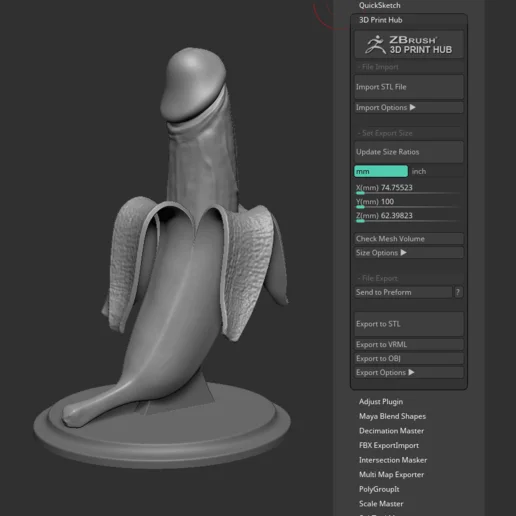This screenshot has width=516, height=516.
Task: Open Intersection Masker plugin
Action: point(393,460)
